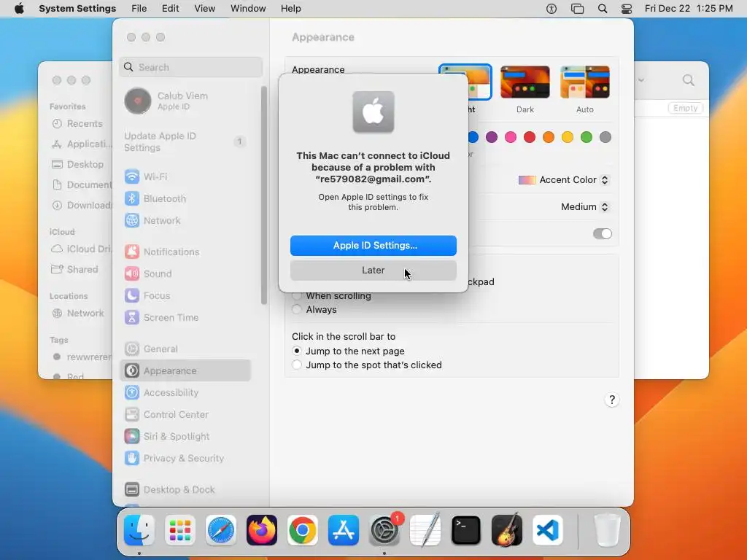
Task: Open the Window menu
Action: click(248, 9)
